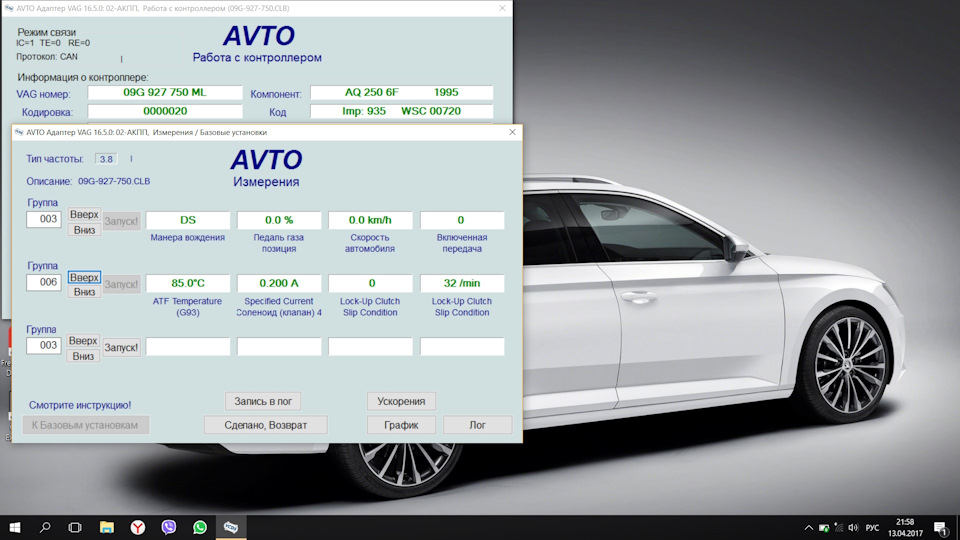Open Action Center notifications icon

(x=941, y=528)
